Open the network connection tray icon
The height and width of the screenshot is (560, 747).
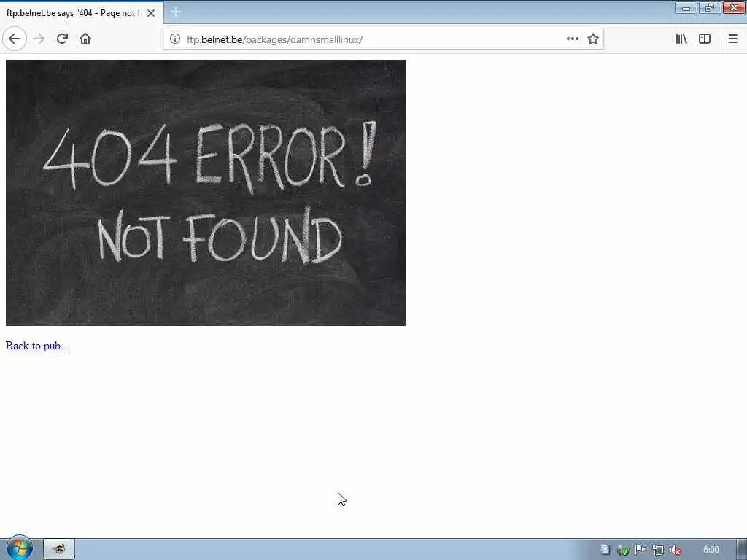(x=657, y=550)
